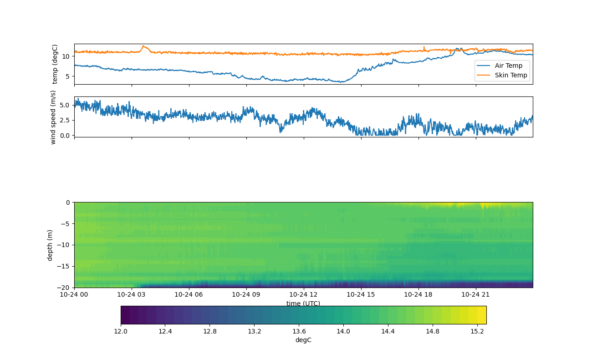Image resolution: width=592 pixels, height=364 pixels.
Task: Select the 'temp (degC)' y-axis label
Action: 55,64
